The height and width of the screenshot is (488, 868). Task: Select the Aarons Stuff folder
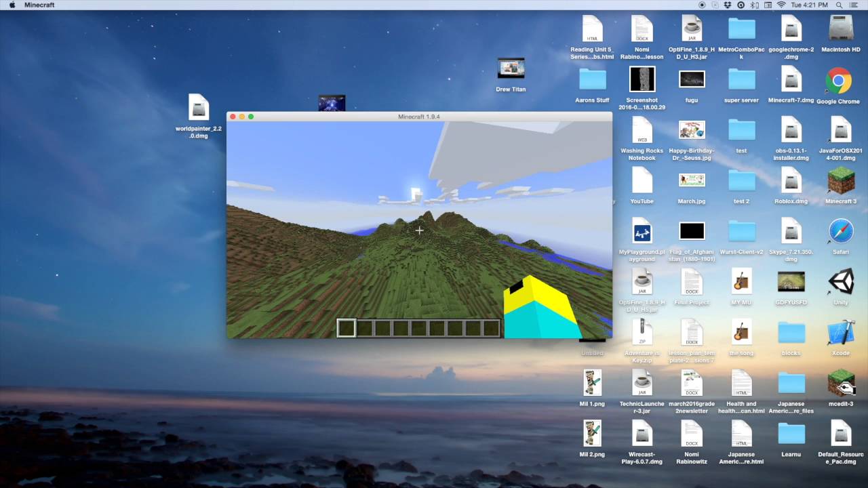(592, 79)
